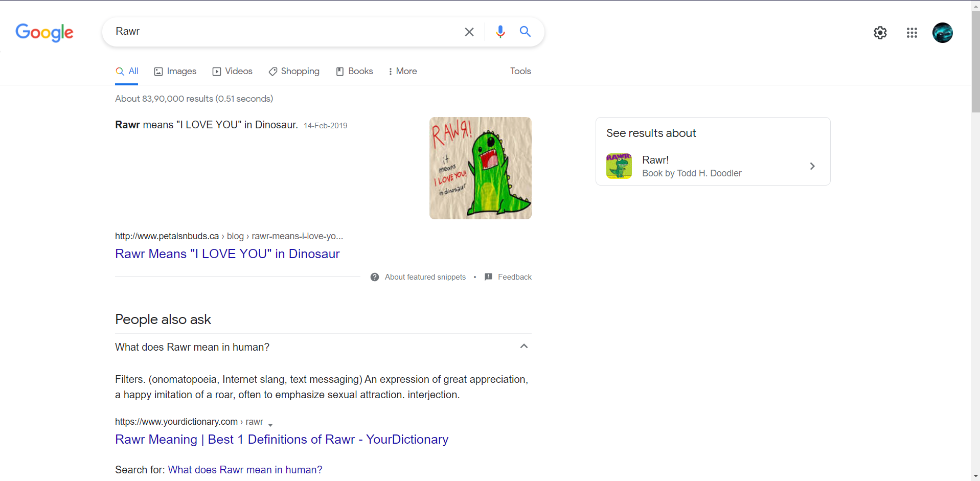Image resolution: width=980 pixels, height=481 pixels.
Task: Click the Google logo to return home
Action: point(44,32)
